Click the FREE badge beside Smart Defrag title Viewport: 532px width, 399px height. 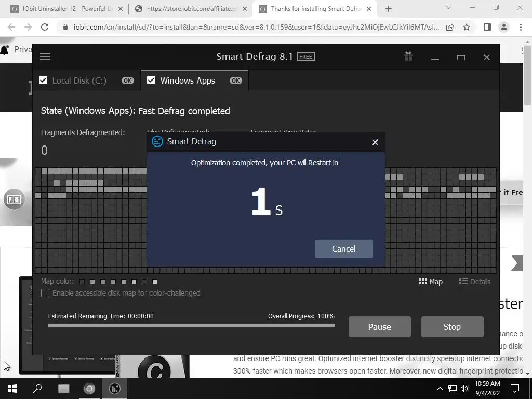(305, 57)
